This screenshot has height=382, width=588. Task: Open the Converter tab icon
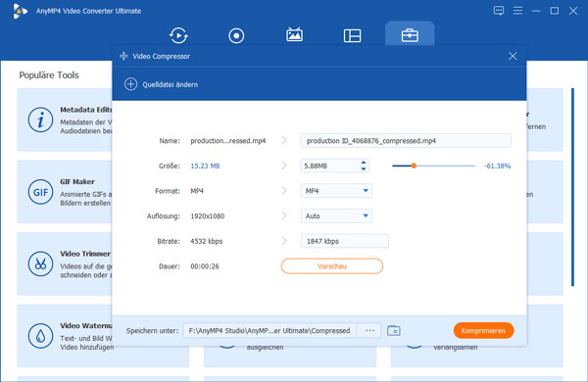pos(178,35)
